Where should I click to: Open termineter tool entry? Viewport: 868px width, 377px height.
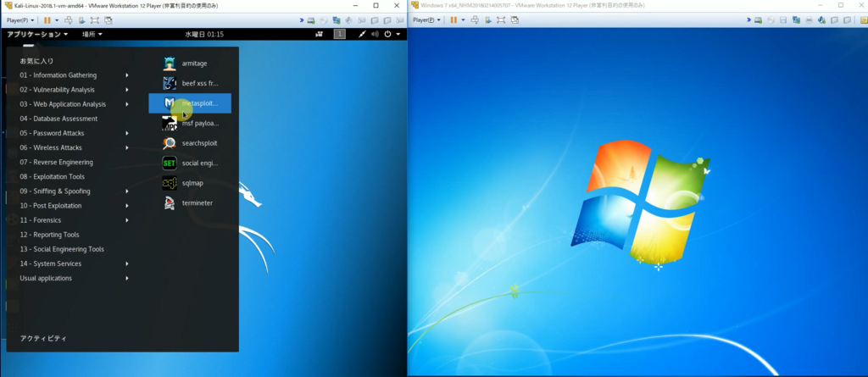click(190, 203)
